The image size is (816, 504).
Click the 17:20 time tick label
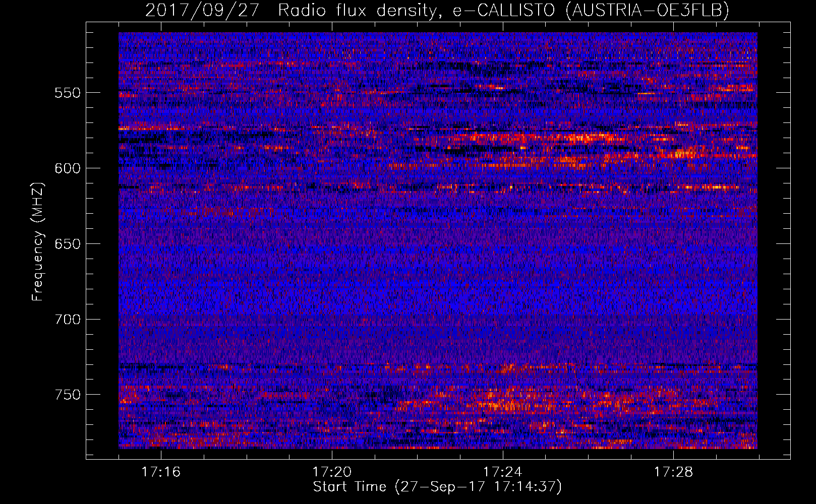tap(332, 472)
